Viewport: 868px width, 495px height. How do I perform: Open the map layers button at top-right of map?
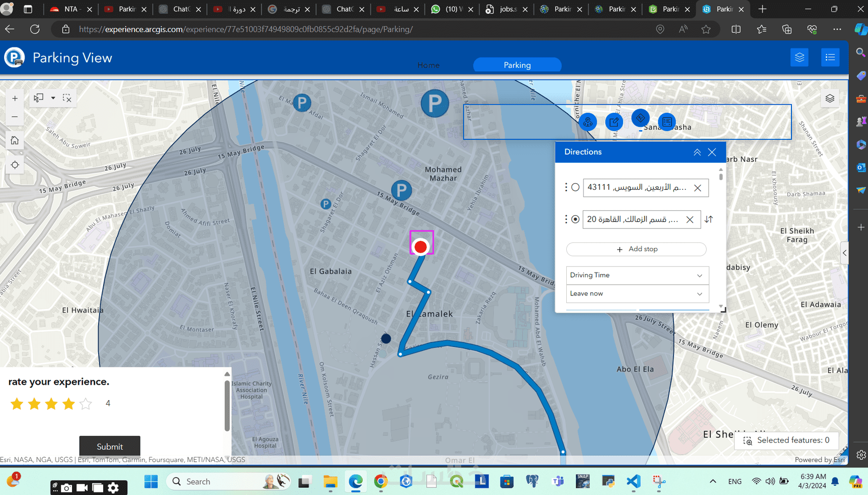click(x=830, y=98)
